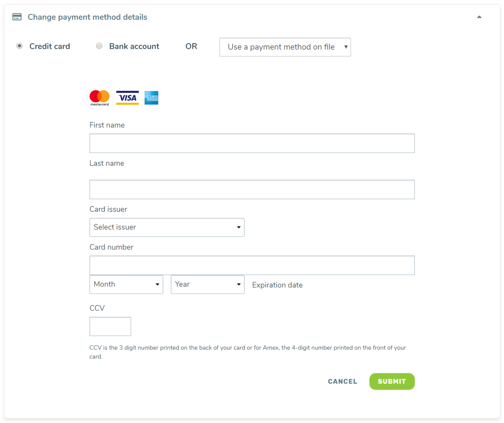Click the First name input field
The height and width of the screenshot is (423, 504).
(x=252, y=143)
